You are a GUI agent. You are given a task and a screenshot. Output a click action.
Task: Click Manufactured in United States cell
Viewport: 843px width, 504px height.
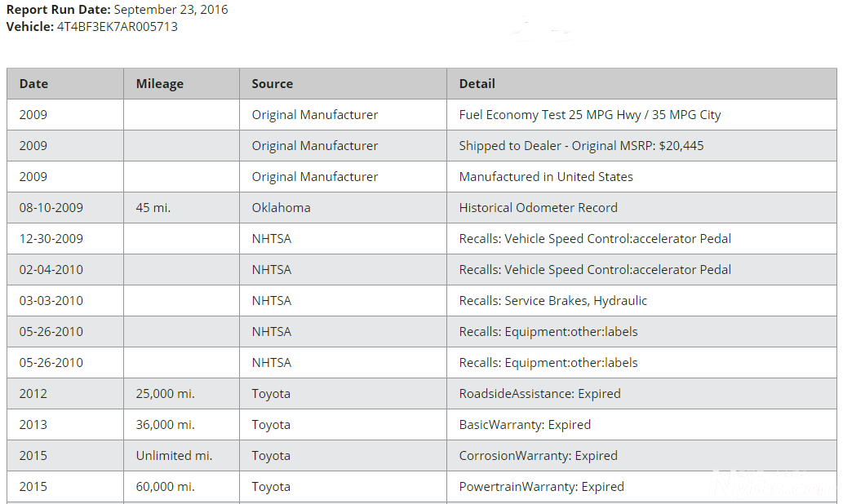pyautogui.click(x=545, y=177)
